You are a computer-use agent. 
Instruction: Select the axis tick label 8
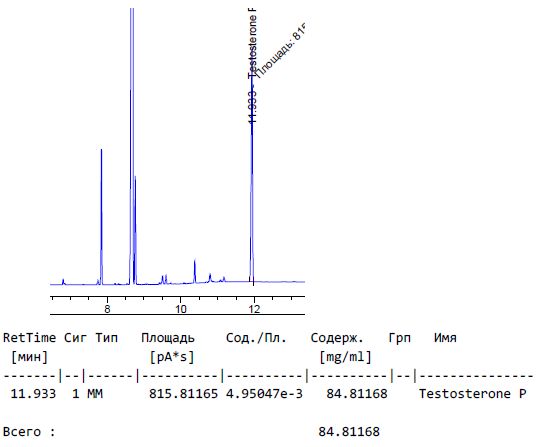[107, 308]
